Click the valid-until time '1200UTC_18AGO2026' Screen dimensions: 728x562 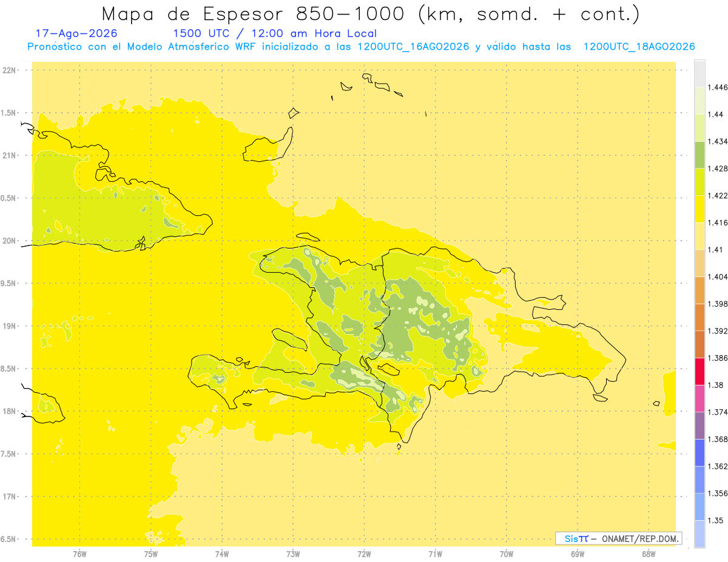639,47
